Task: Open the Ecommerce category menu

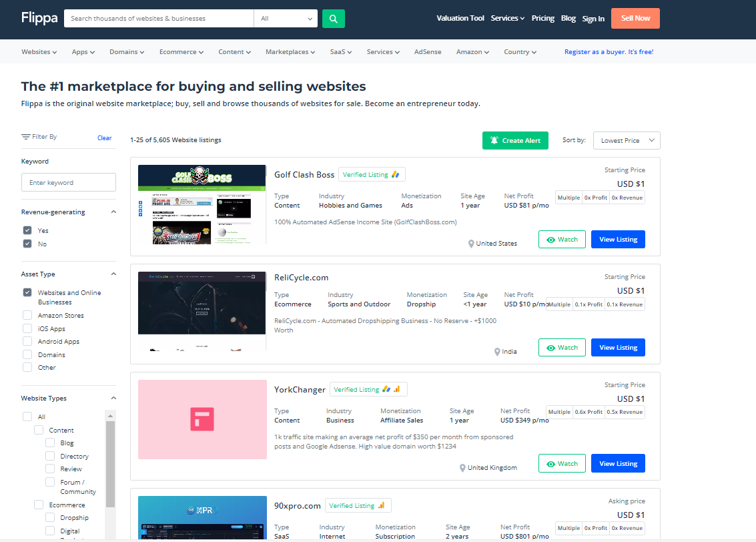Action: tap(181, 51)
